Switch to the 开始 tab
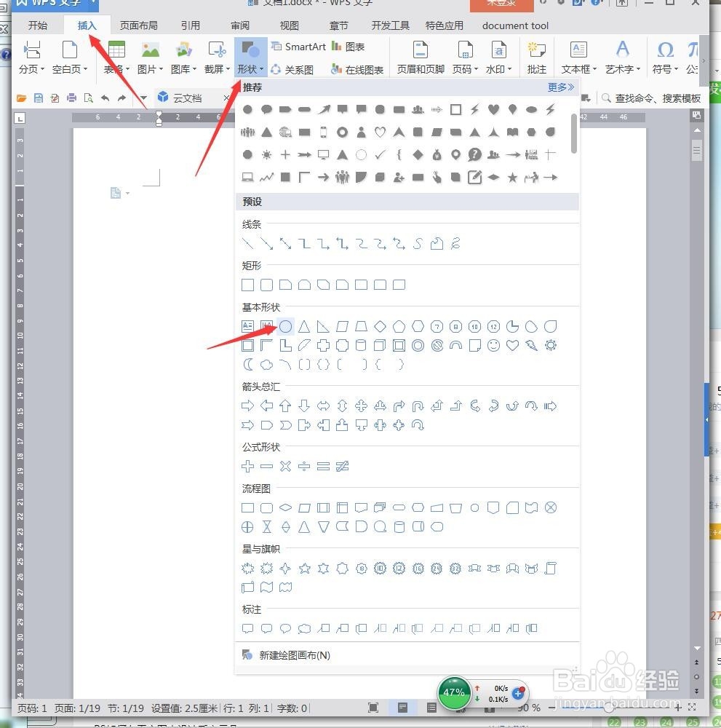The height and width of the screenshot is (728, 721). click(38, 25)
